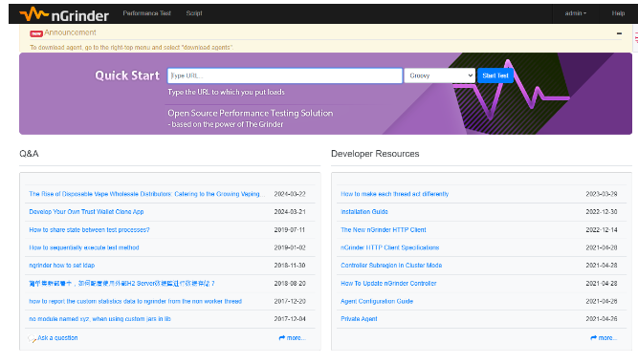Click the 2019-07-11 date text
The image size is (638, 364).
[x=290, y=230]
